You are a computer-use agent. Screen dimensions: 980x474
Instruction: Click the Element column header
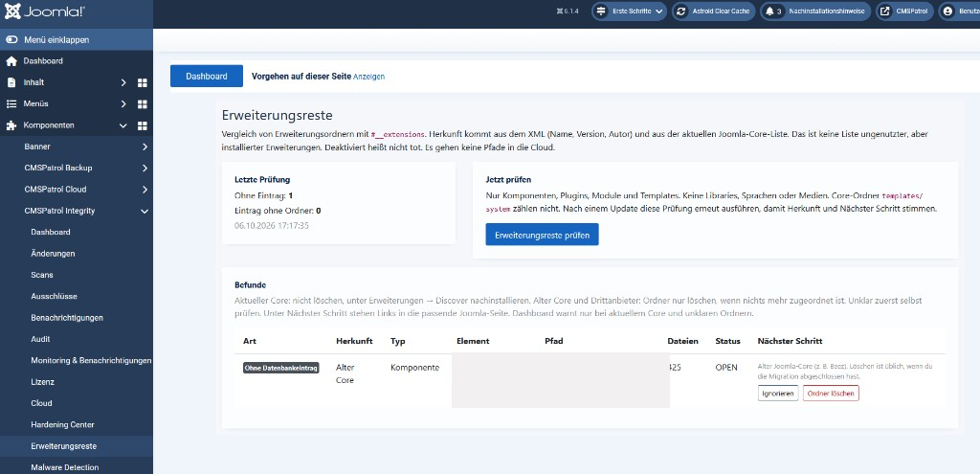coord(473,342)
